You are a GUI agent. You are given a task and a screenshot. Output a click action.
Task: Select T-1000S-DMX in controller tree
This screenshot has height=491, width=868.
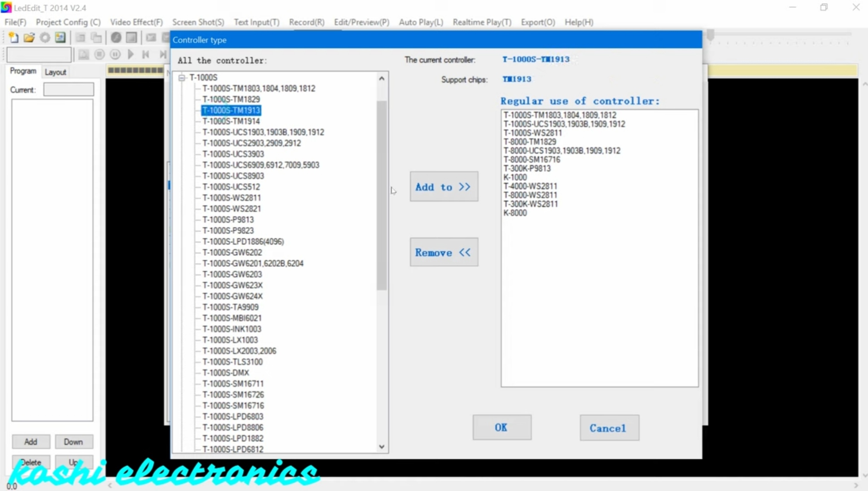[226, 373]
